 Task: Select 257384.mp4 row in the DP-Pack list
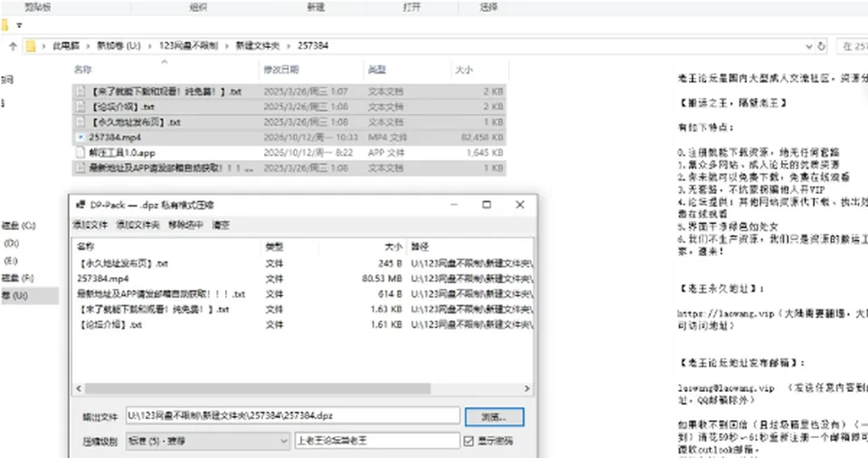(x=303, y=279)
